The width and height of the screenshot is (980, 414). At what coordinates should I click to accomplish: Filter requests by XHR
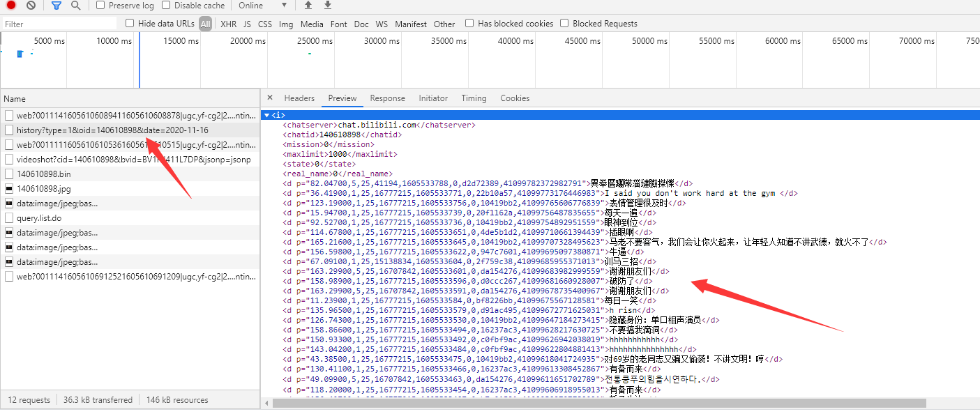coord(228,24)
